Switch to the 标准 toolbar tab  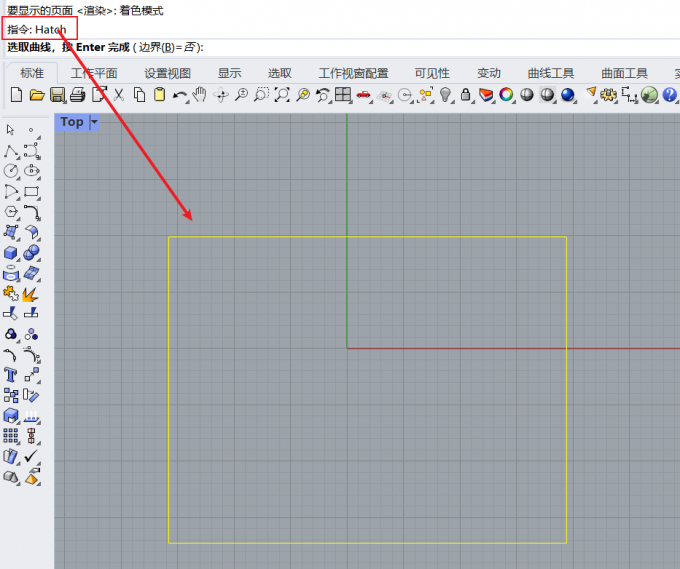tap(32, 73)
